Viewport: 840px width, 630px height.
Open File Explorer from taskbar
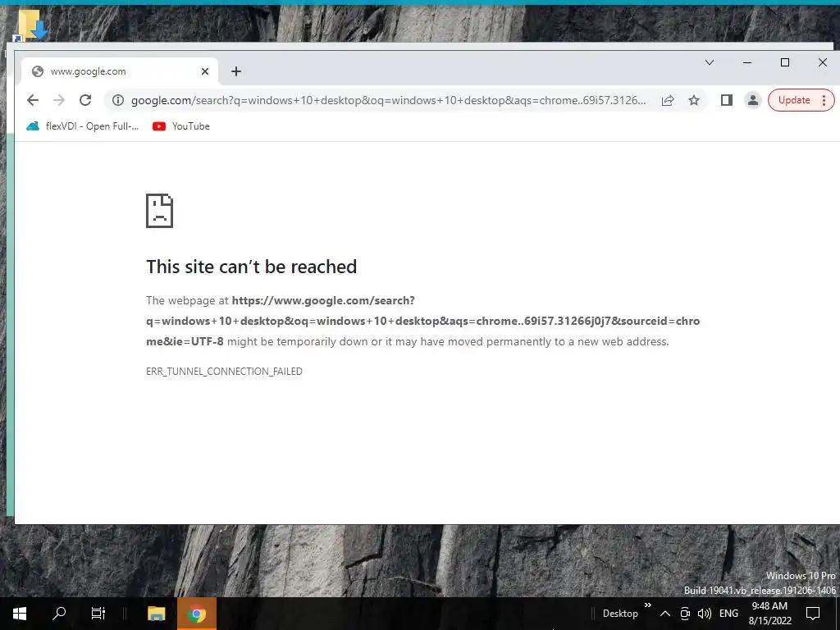pyautogui.click(x=157, y=614)
